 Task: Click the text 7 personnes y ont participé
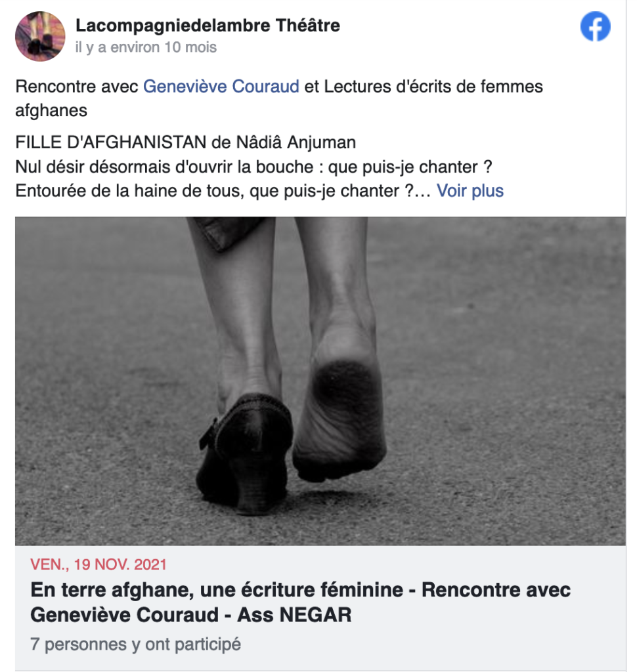pos(135,644)
